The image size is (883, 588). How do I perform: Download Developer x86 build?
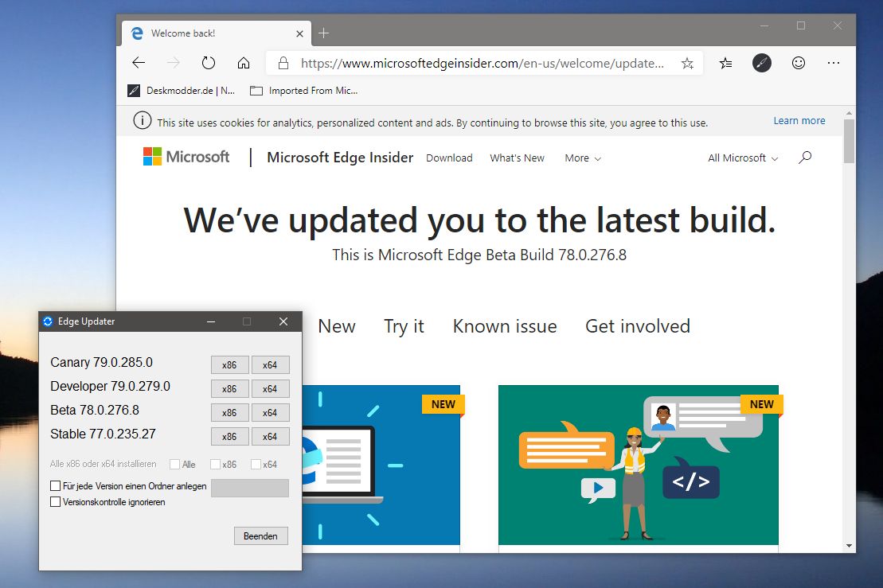(229, 389)
